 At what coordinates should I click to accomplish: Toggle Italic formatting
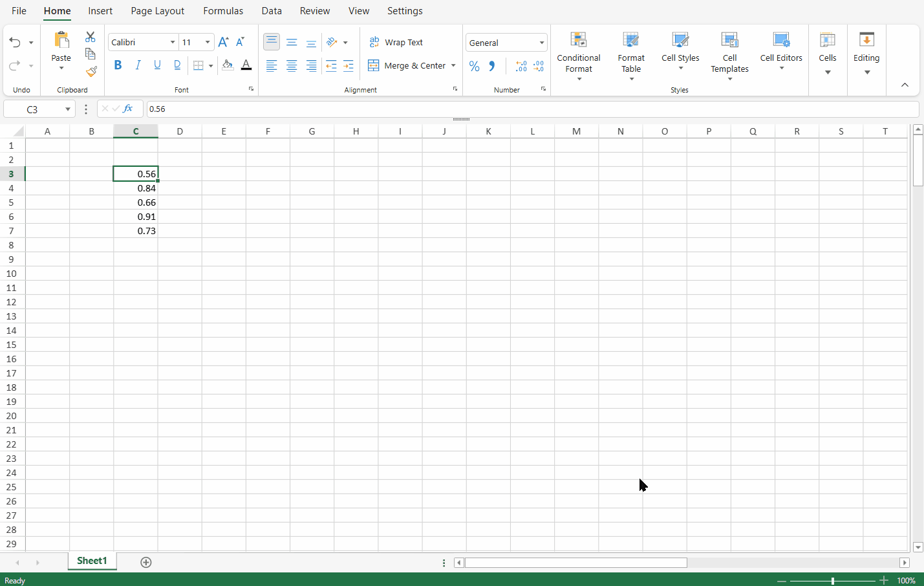tap(138, 65)
